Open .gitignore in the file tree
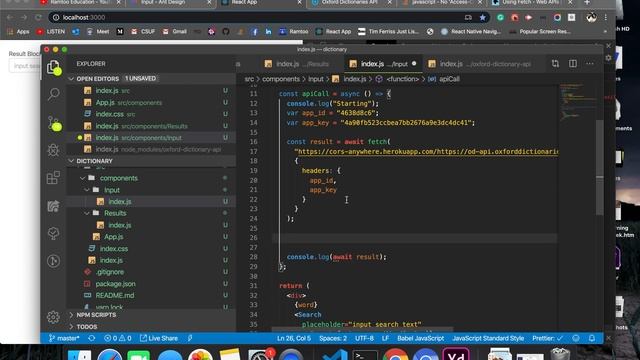 [x=151, y=272]
